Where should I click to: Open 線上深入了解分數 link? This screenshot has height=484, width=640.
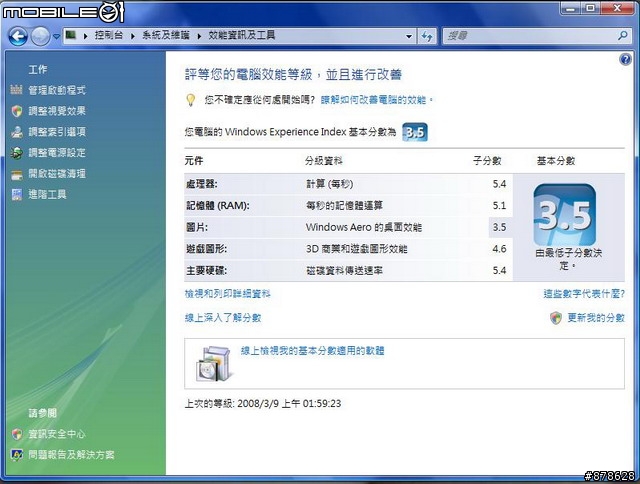(x=223, y=318)
